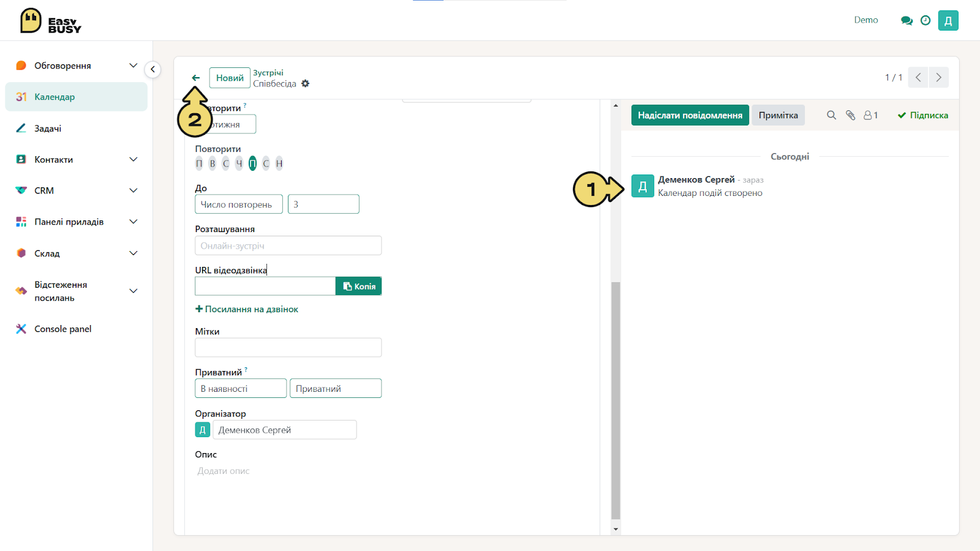Image resolution: width=980 pixels, height=551 pixels.
Task: Click Деменков Сергей avatar in chatter message
Action: tap(643, 186)
